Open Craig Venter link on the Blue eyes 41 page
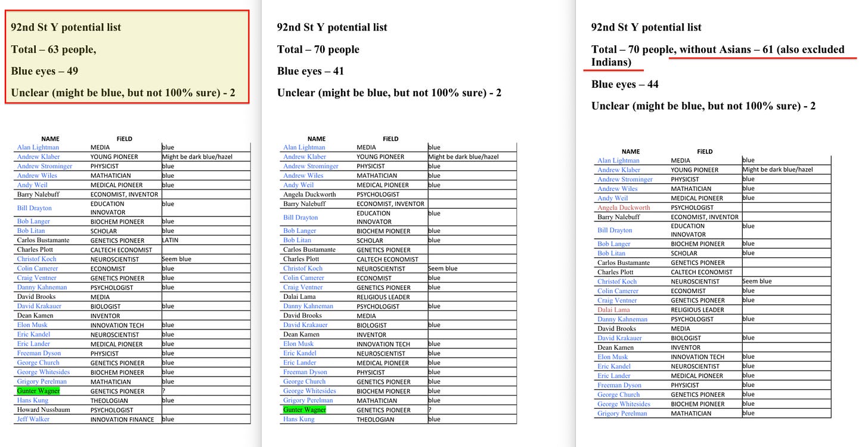 (303, 287)
